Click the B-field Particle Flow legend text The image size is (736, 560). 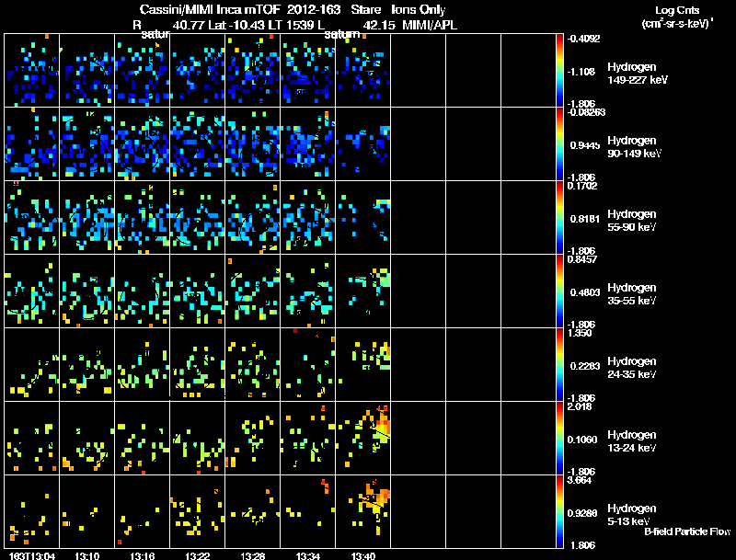tap(687, 531)
